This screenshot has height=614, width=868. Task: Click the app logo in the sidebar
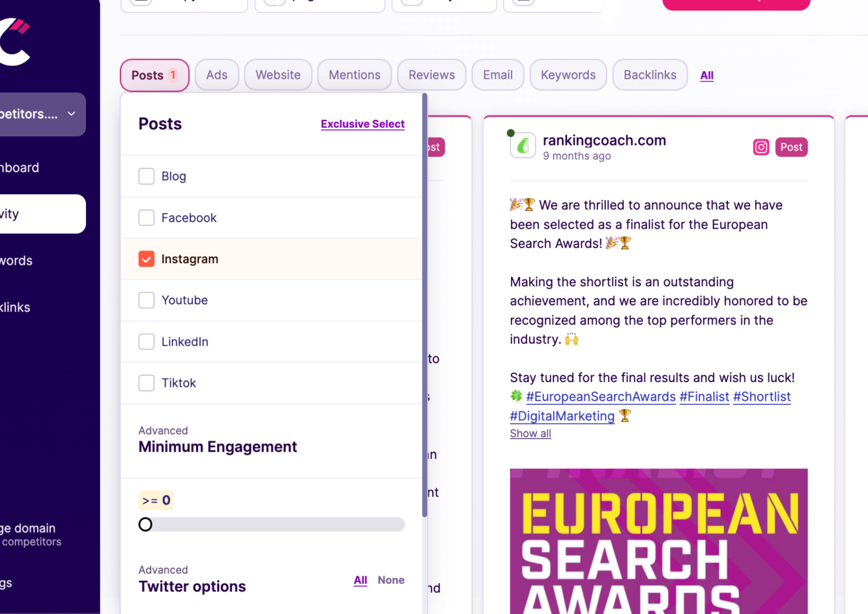[15, 42]
